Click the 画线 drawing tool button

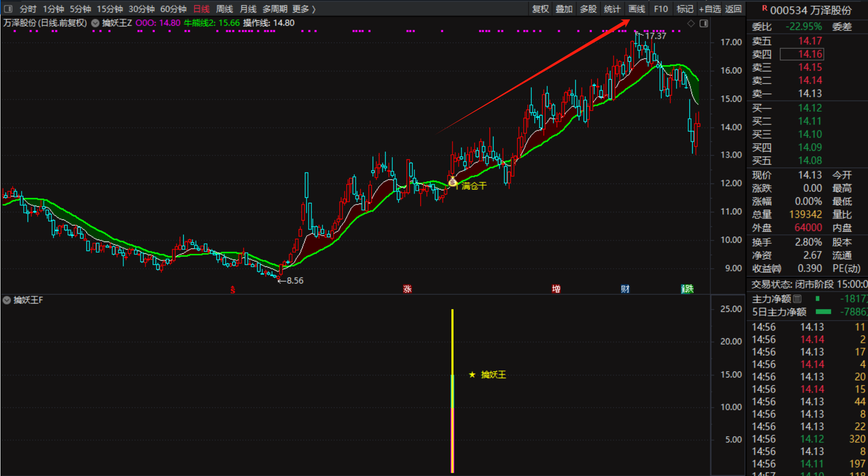coord(636,9)
